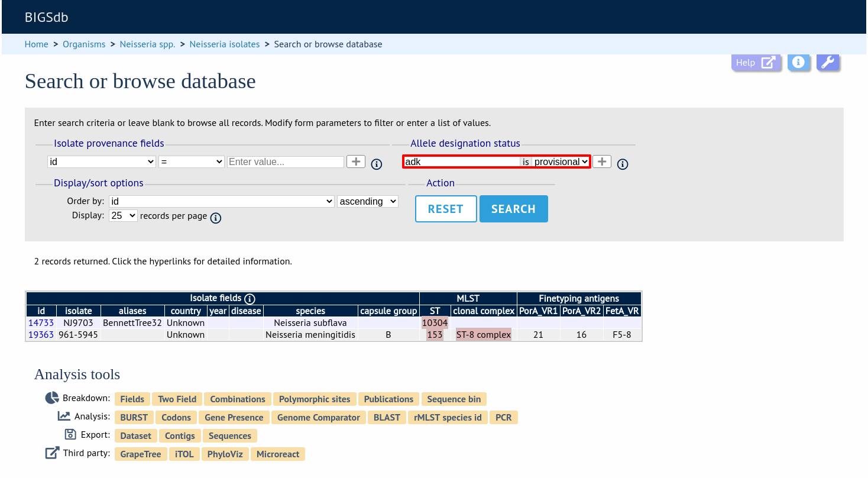
Task: Click the 'F5-8' FetA_VR cell
Action: click(622, 335)
